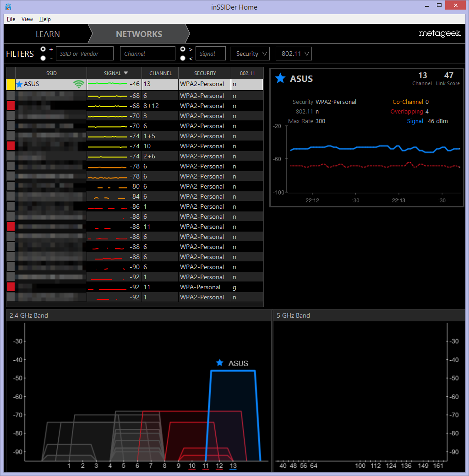This screenshot has height=476, width=469.
Task: Click the '-84' signal value in the table
Action: (x=135, y=196)
